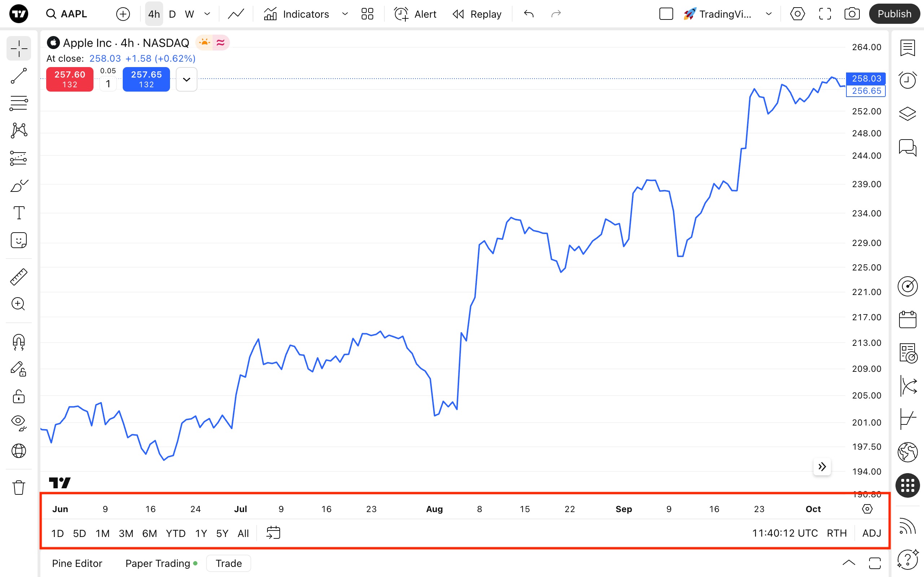Switch to Paper Trading tab

click(158, 563)
